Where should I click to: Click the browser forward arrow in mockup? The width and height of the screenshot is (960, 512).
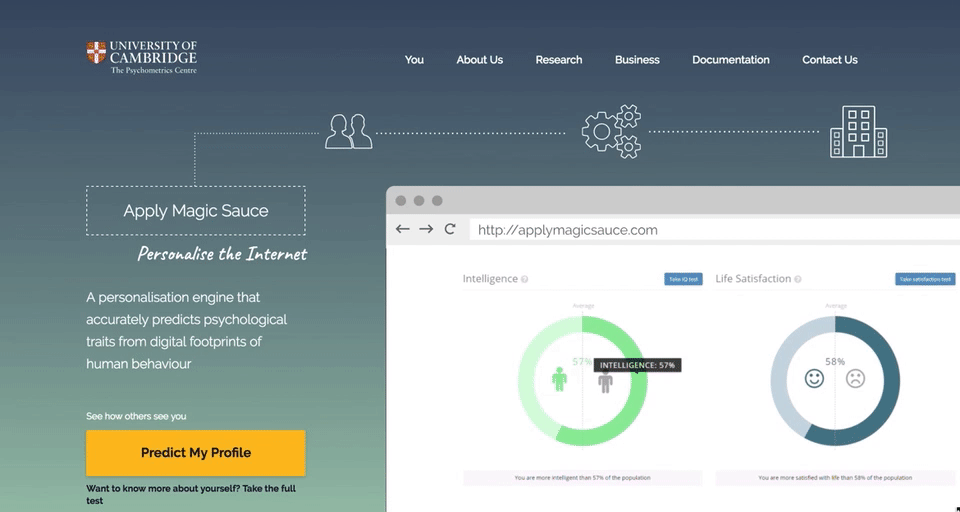pyautogui.click(x=426, y=229)
